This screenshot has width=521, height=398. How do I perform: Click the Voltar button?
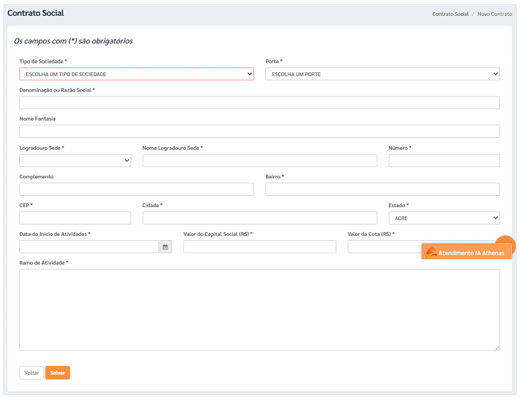(x=31, y=373)
